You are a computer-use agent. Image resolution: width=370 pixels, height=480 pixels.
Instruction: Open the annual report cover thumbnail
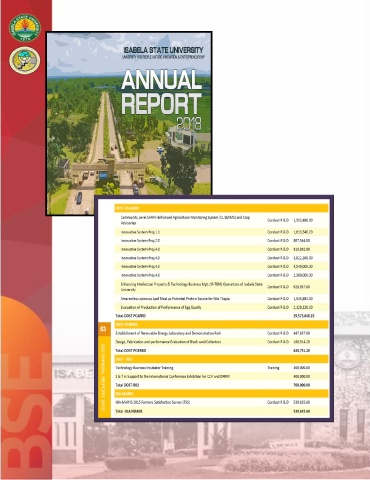pos(129,123)
